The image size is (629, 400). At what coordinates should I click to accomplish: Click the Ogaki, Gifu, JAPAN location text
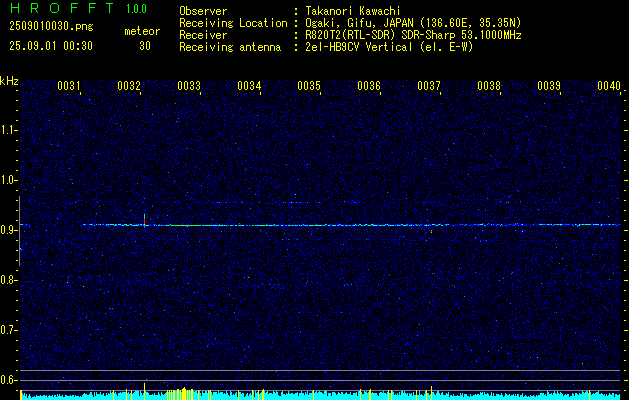coord(413,23)
